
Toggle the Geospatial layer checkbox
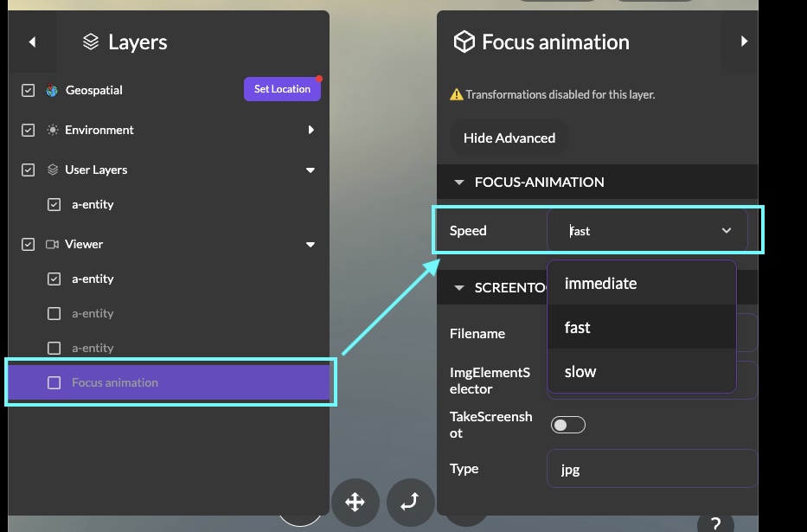(x=28, y=90)
